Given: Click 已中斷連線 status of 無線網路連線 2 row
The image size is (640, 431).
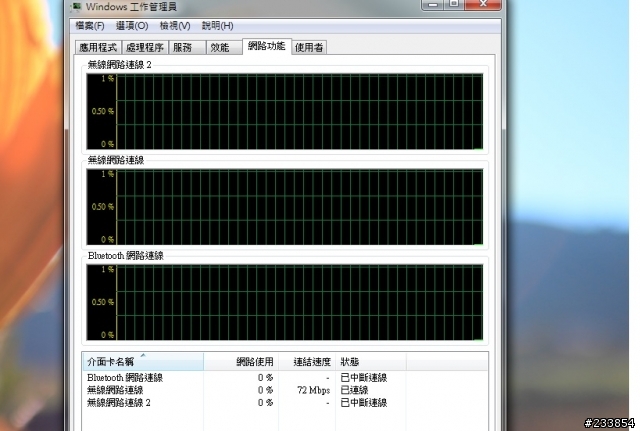Looking at the screenshot, I should pyautogui.click(x=364, y=403).
